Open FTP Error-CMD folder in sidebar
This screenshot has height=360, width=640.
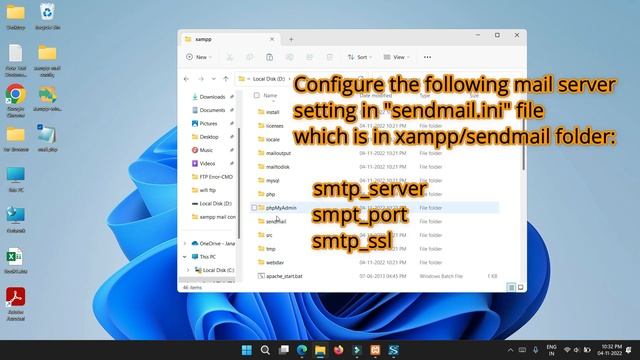[212, 177]
